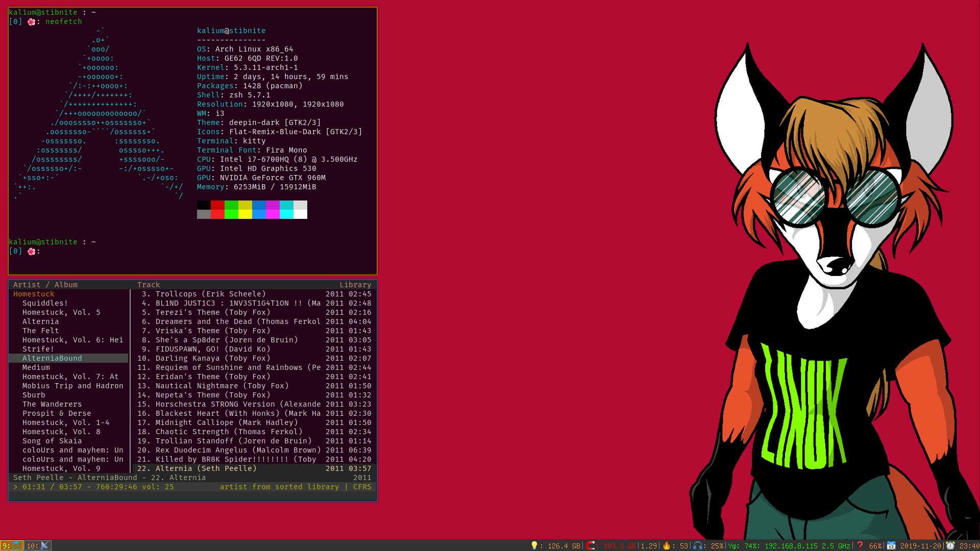This screenshot has width=980, height=551.
Task: Collapse the Homestuck artist entry
Action: pyautogui.click(x=34, y=294)
